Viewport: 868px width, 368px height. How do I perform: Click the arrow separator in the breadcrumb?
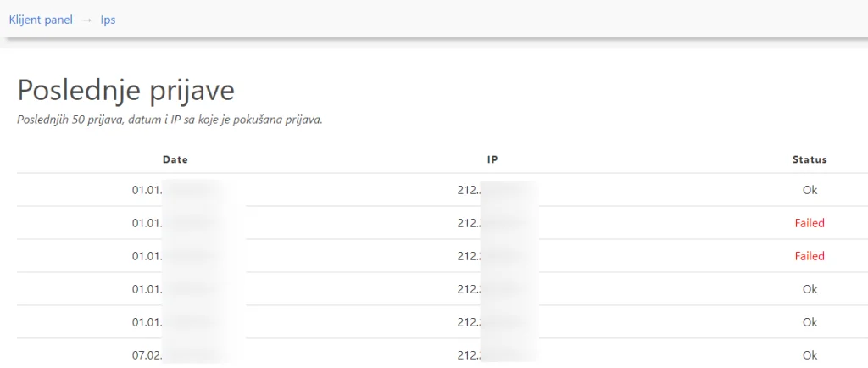86,20
